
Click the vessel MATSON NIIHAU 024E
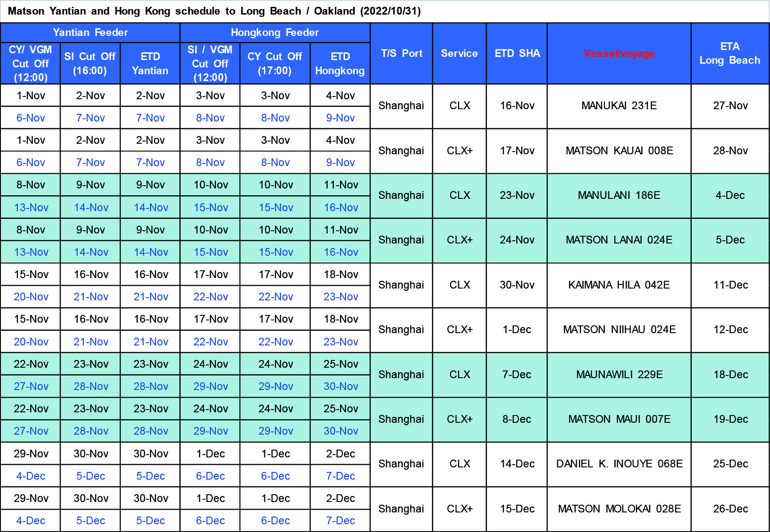pyautogui.click(x=619, y=330)
